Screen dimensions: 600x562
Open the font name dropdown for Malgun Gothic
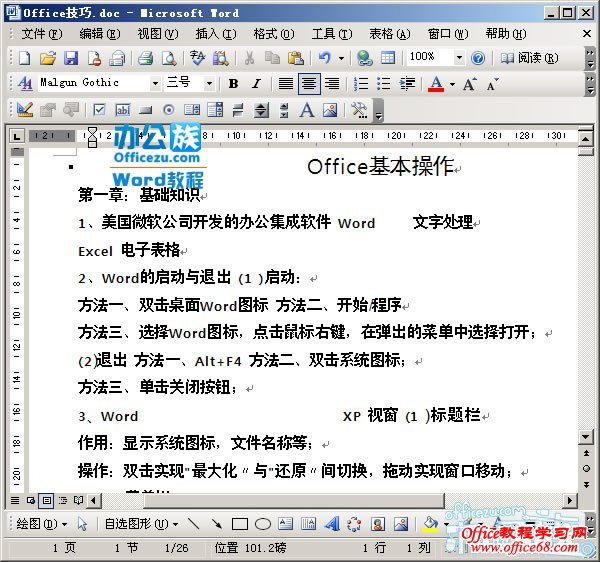click(155, 83)
